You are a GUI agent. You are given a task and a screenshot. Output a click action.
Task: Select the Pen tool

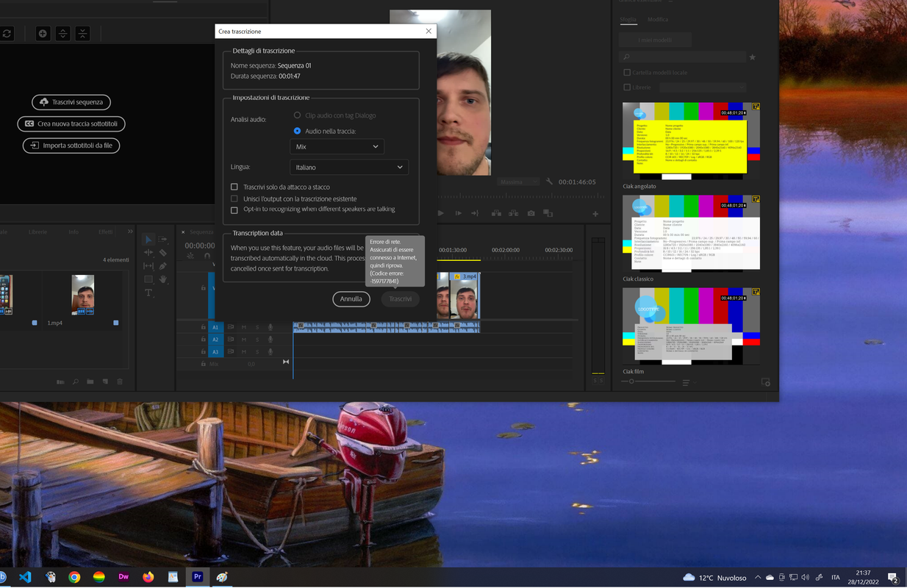(163, 265)
